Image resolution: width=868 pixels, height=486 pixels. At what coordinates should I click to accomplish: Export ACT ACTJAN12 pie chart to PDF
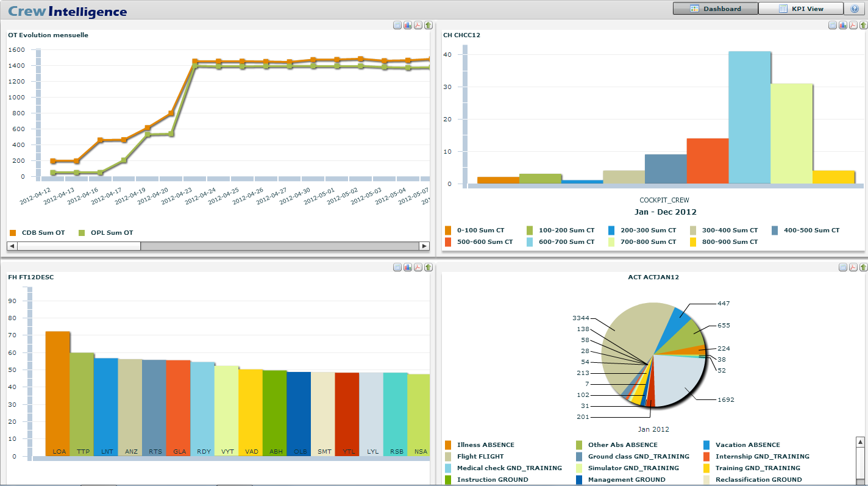(x=853, y=267)
